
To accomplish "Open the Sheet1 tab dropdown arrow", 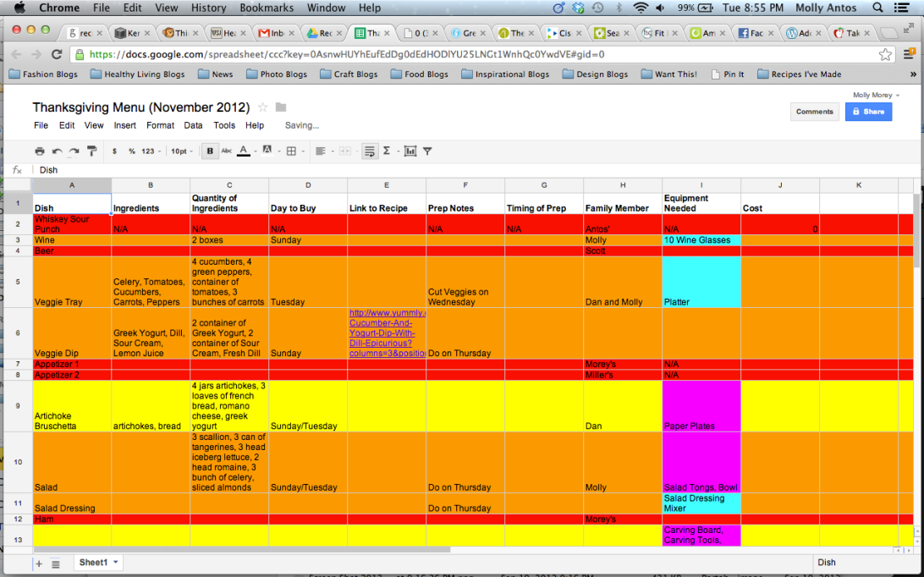I will [x=115, y=563].
